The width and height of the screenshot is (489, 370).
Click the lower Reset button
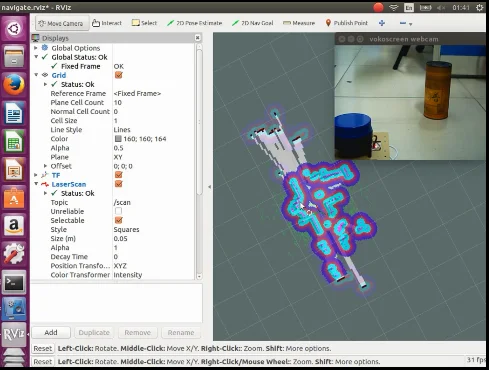43,361
